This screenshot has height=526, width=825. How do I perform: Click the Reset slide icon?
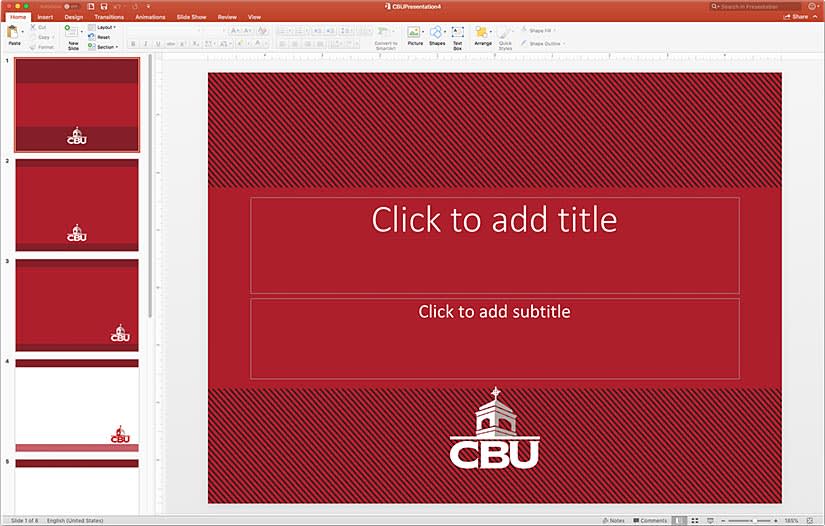coord(92,37)
